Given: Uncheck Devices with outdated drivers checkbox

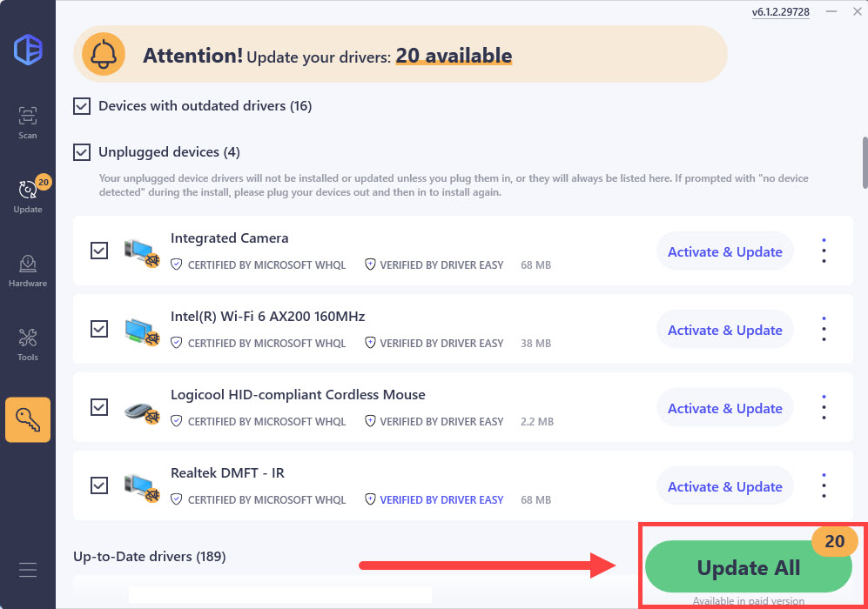Looking at the screenshot, I should [82, 105].
